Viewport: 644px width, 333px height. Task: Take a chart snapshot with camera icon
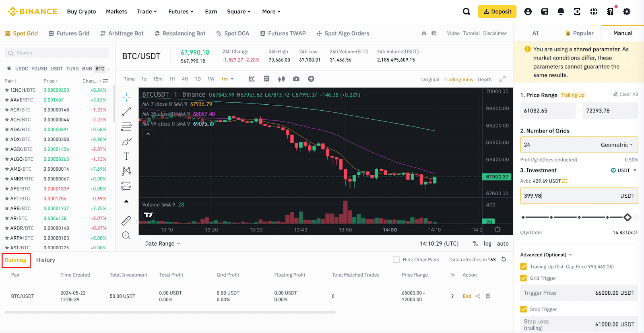(296, 79)
